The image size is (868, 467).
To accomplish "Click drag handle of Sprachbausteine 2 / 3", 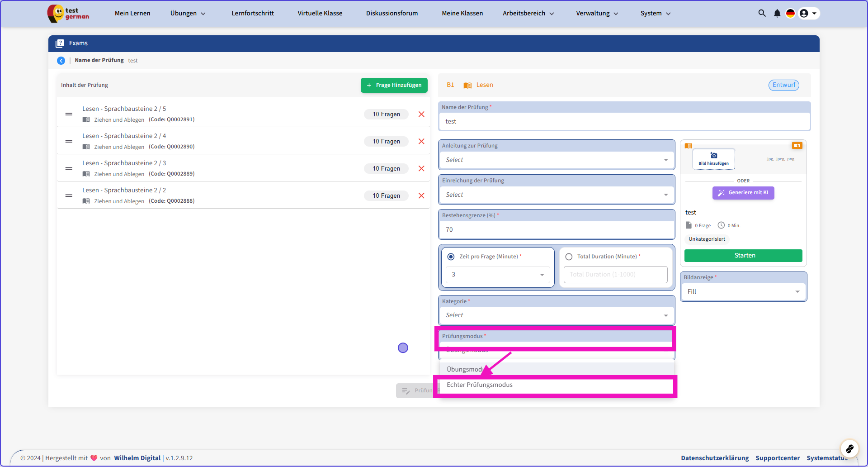I will 69,168.
